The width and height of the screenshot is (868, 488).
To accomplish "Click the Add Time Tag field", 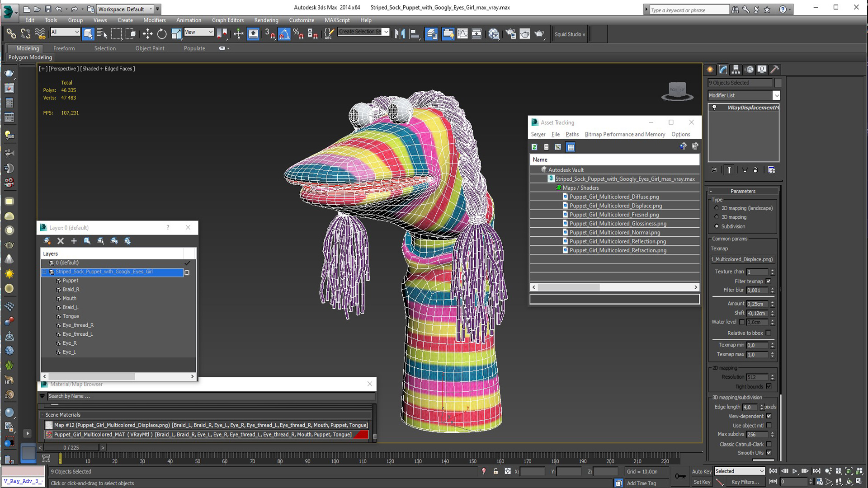I will tap(641, 483).
